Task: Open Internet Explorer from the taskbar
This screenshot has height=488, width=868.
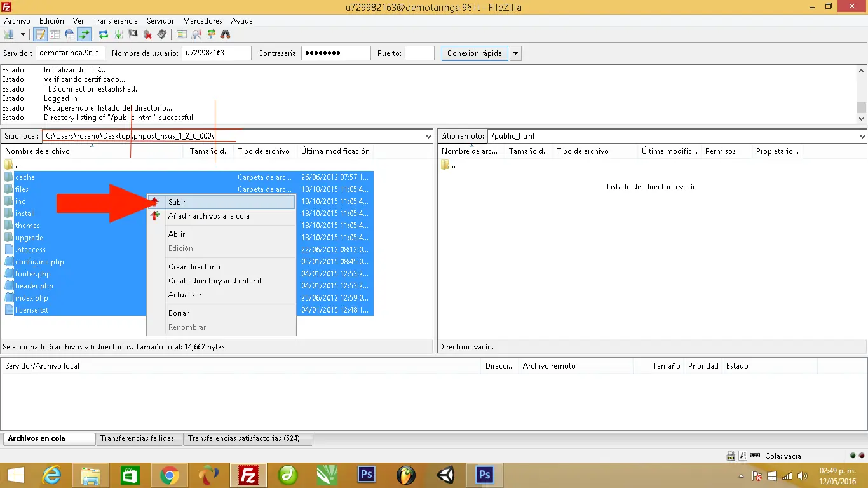Action: pyautogui.click(x=51, y=475)
